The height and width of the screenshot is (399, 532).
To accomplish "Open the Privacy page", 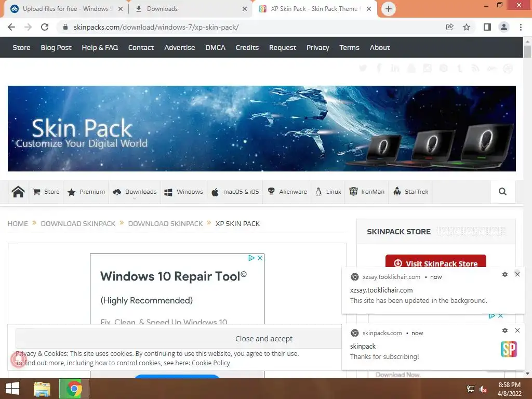I will click(x=317, y=47).
